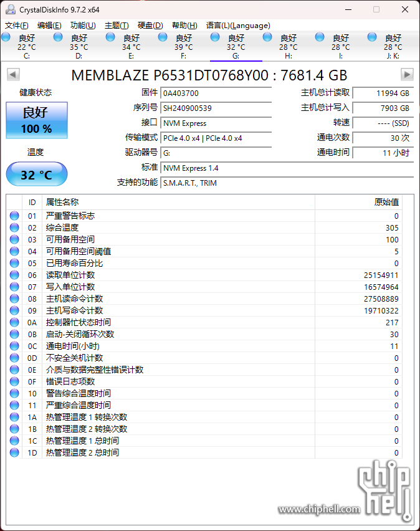Screen dimensions: 420x531
Task: Click status icon for 热管理温度 1 总时间 row
Action: coord(14,441)
